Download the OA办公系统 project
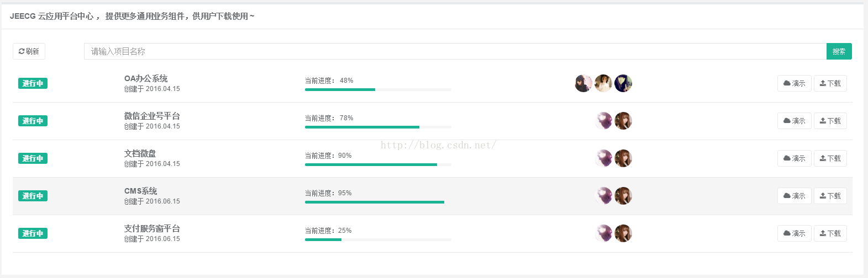The height and width of the screenshot is (278, 868). tap(830, 83)
